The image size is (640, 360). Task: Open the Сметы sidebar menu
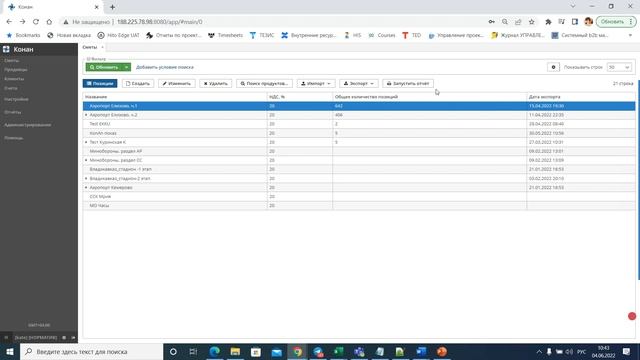point(11,60)
